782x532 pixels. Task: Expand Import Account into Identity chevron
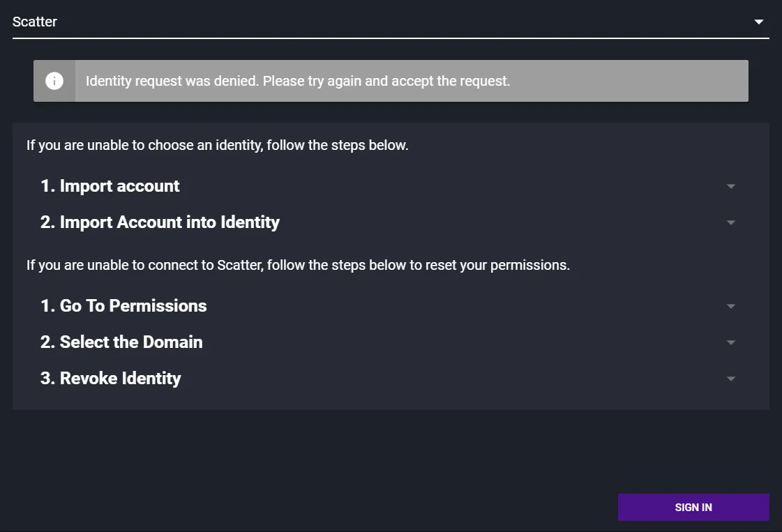pos(730,222)
